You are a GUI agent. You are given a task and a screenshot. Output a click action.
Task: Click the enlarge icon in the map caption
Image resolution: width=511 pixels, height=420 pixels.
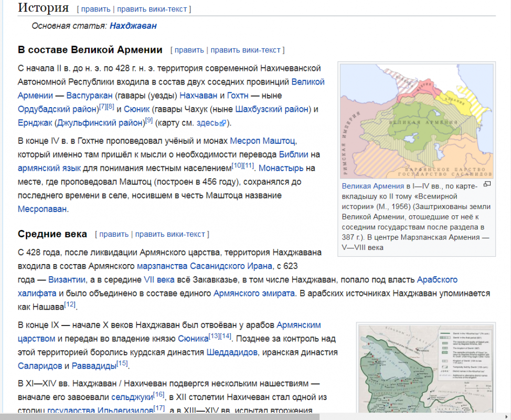(x=486, y=184)
